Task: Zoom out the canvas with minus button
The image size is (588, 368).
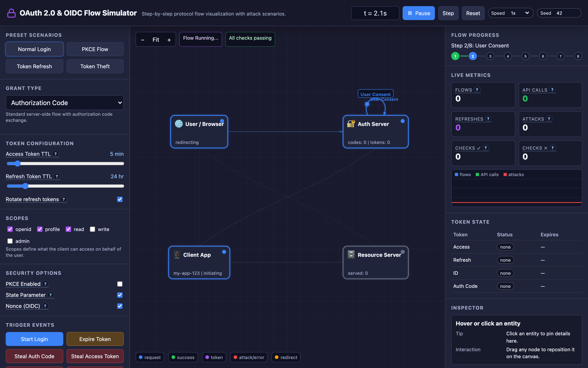Action: click(x=143, y=40)
